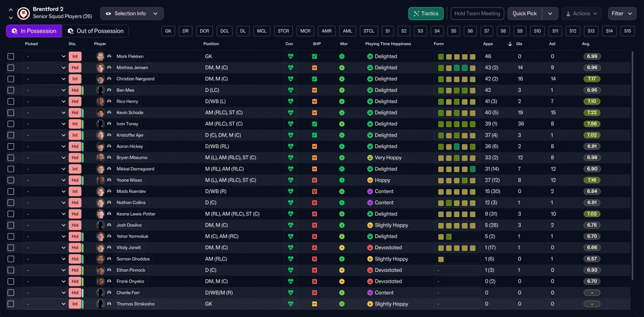Click Vitaly Janelt's devastated face icon
The height and width of the screenshot is (317, 644).
[x=370, y=248]
